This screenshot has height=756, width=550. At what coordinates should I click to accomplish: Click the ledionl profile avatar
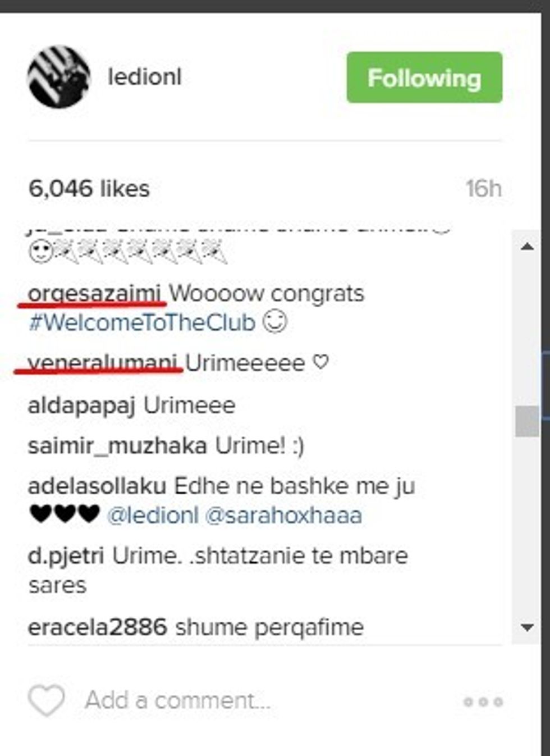(x=59, y=77)
